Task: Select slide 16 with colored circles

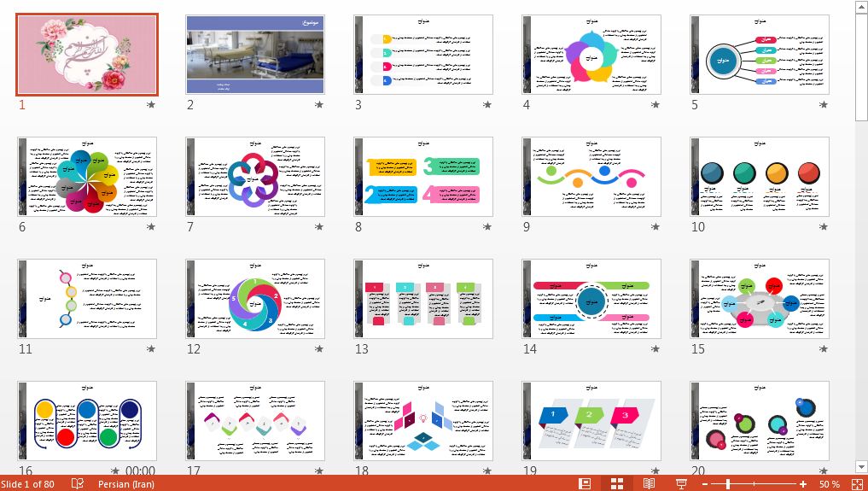Action: coord(87,421)
